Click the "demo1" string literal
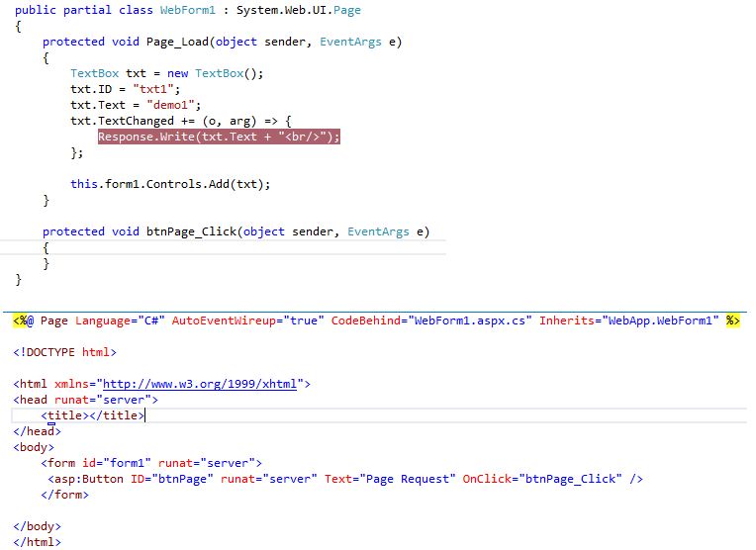Viewport: 756px width, 550px height. 170,105
